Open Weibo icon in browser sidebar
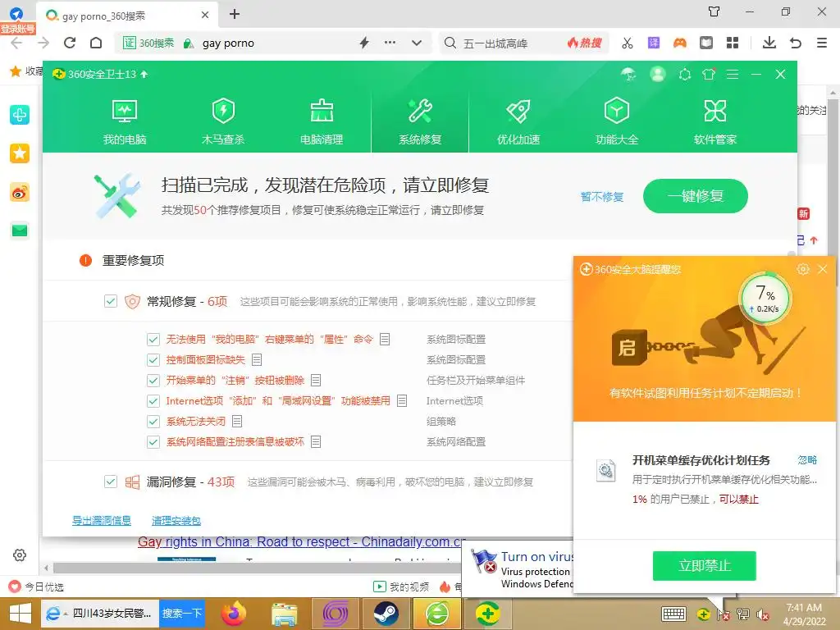The image size is (840, 630). (x=20, y=192)
